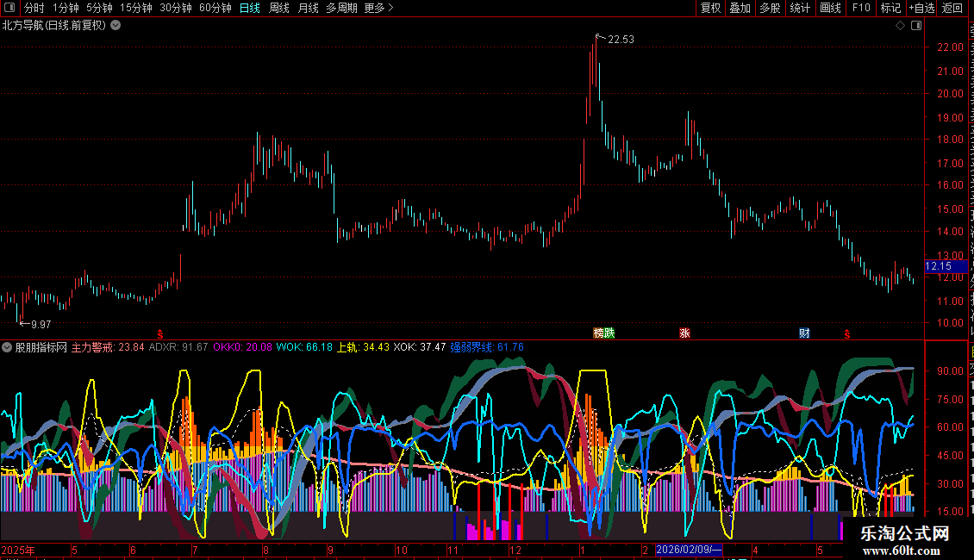The image size is (974, 560).
Task: Click the 财 financial report marker
Action: pyautogui.click(x=804, y=333)
